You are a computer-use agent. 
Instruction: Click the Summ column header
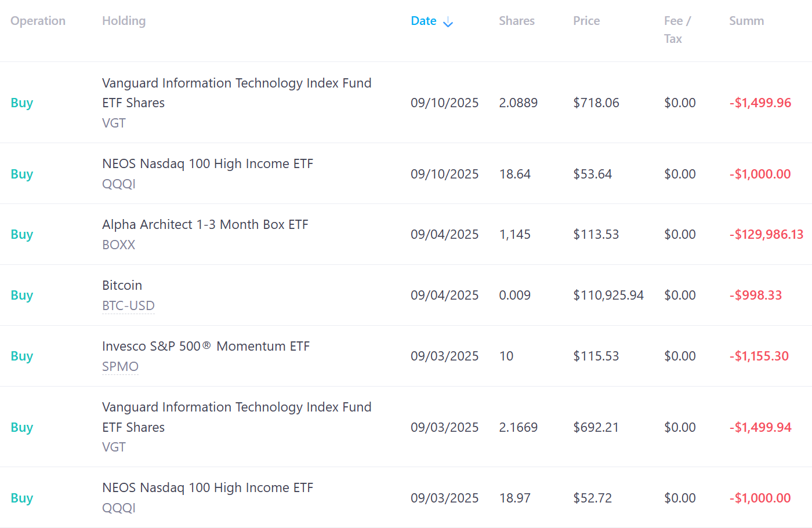[746, 21]
